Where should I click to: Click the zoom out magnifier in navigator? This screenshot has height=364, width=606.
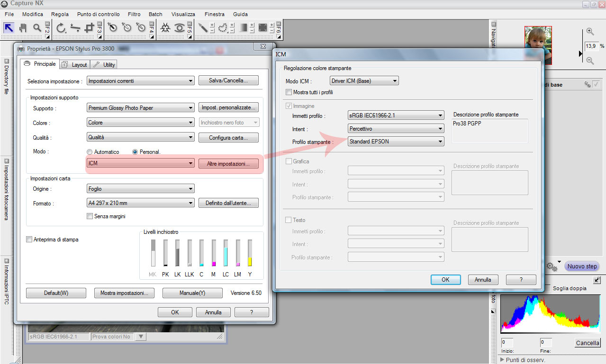pos(590,60)
